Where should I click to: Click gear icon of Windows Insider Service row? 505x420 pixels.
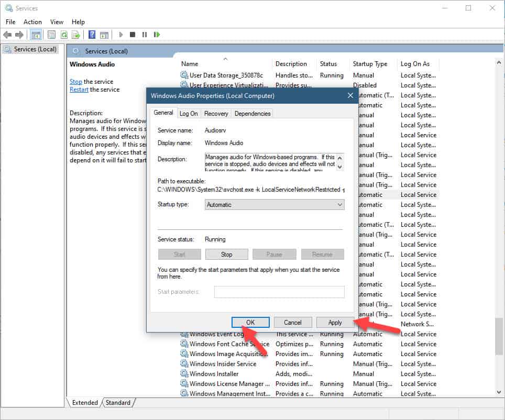[184, 363]
